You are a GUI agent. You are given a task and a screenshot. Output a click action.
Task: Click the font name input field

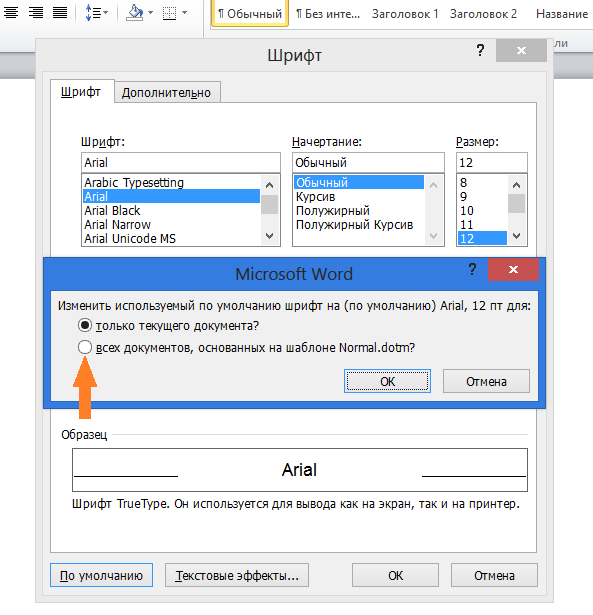pyautogui.click(x=181, y=162)
